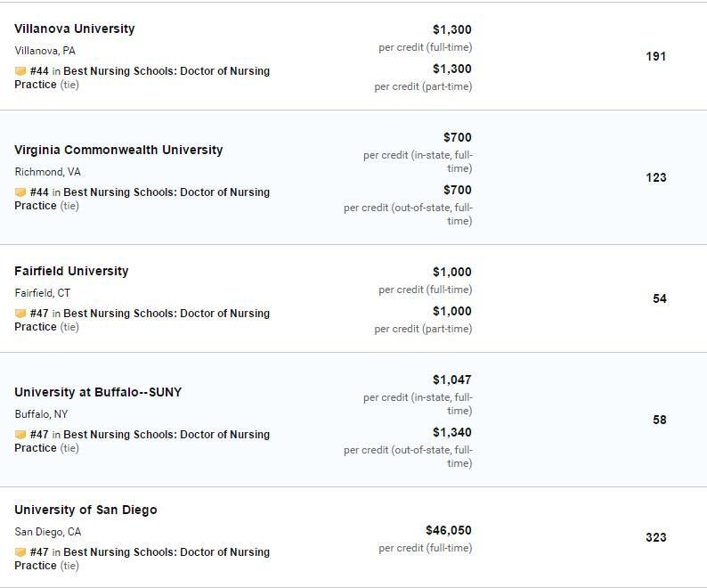Click Villanova's $1,300 full-time tuition value
Image resolution: width=707 pixels, height=588 pixels.
451,29
